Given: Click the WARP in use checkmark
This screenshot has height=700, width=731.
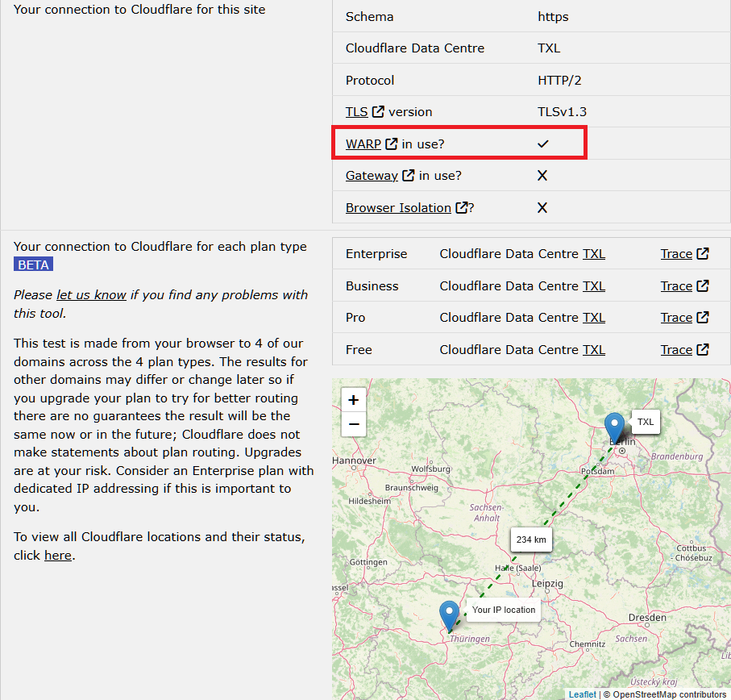Looking at the screenshot, I should point(542,144).
